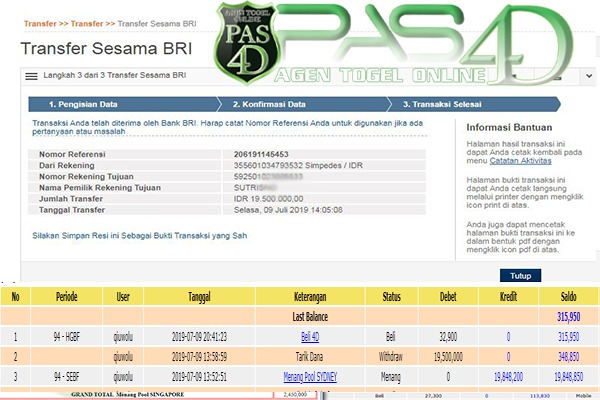Click kredit 0 in the Beli 4D row
This screenshot has height=400, width=600.
[508, 337]
